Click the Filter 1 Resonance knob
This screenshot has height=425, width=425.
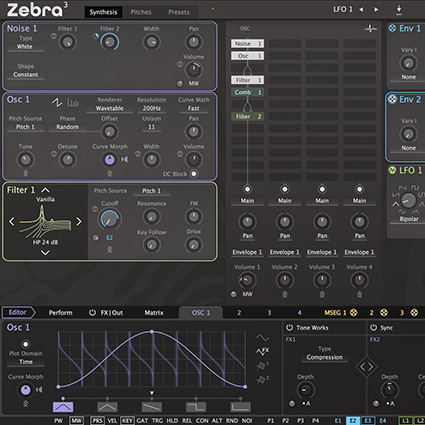tap(152, 217)
